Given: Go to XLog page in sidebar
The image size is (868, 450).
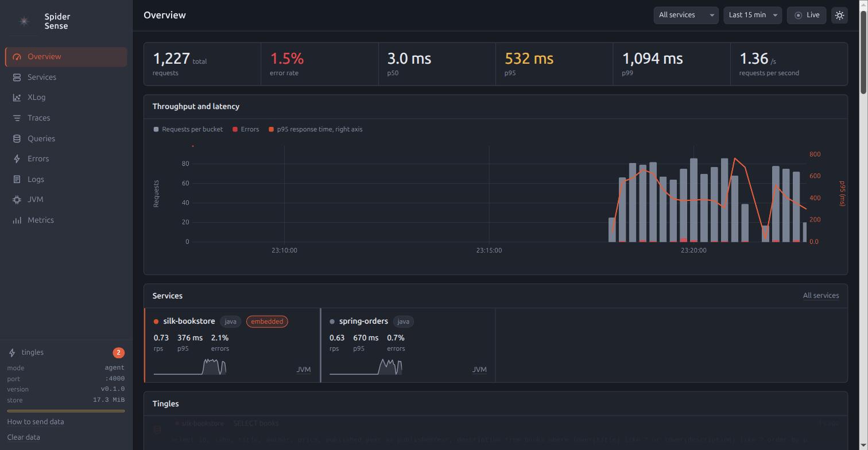Looking at the screenshot, I should tap(66, 98).
